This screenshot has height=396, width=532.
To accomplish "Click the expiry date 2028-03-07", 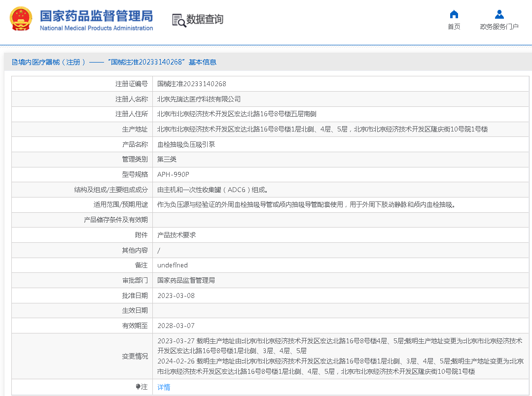I will pyautogui.click(x=176, y=326).
